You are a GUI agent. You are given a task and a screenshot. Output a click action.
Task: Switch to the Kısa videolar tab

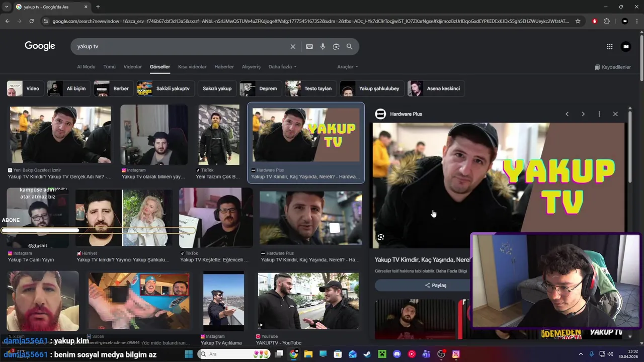coord(192,66)
